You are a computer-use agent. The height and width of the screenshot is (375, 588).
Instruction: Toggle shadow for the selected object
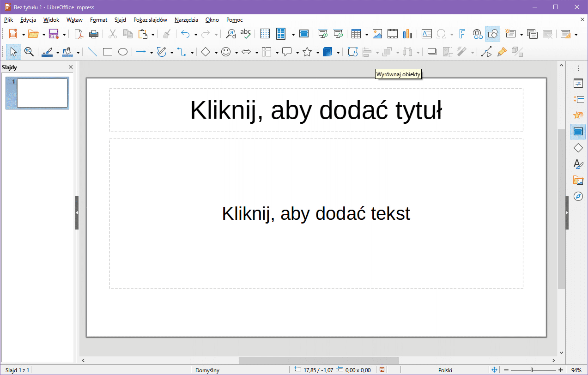coord(432,52)
